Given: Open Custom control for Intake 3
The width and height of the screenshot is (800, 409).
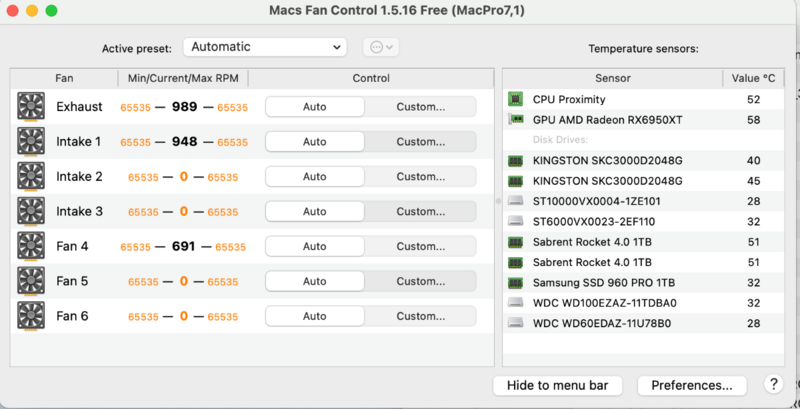Looking at the screenshot, I should 420,211.
